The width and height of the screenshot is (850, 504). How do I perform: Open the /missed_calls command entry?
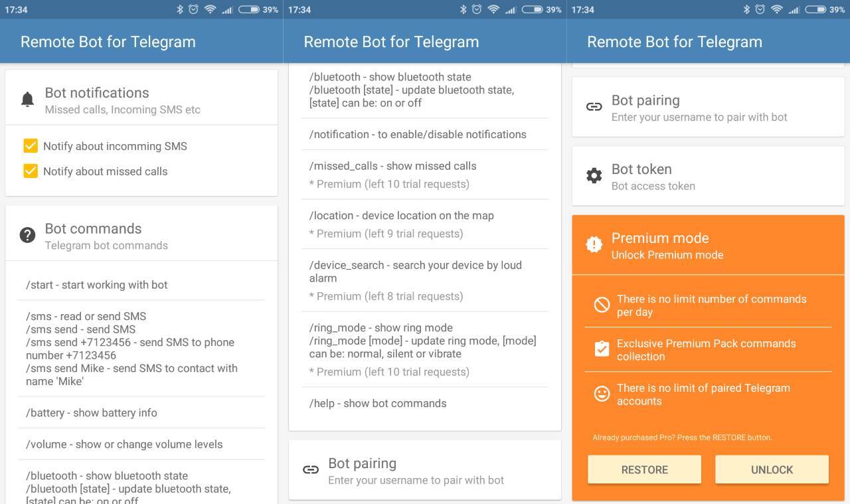[392, 166]
